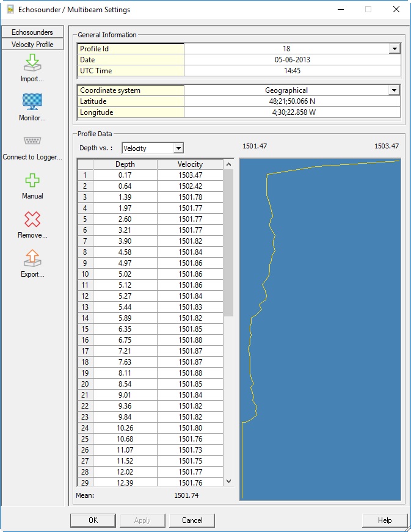Select the Manual green plus icon
Screen dimensions: 411x532
pyautogui.click(x=32, y=181)
